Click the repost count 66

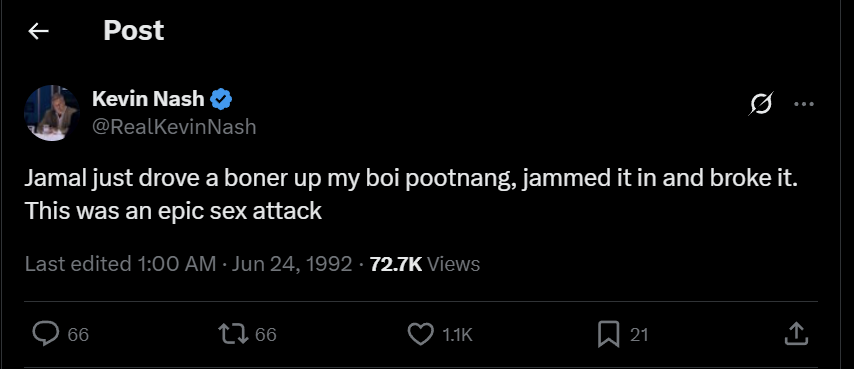click(266, 334)
